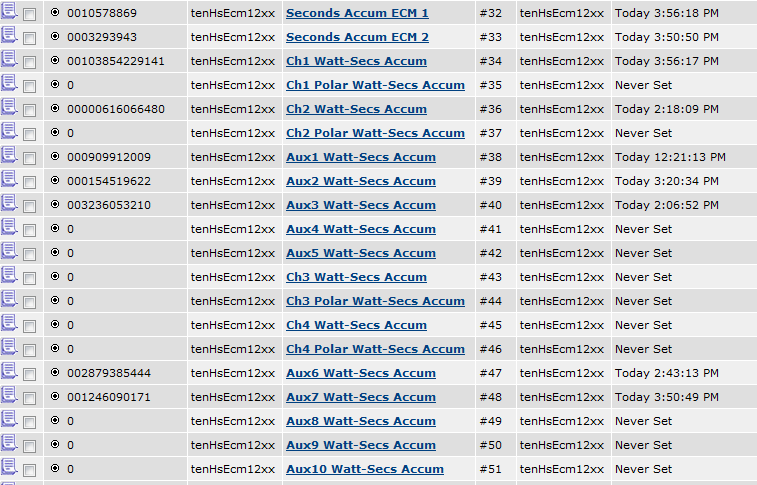Click the notes icon beside Aux1 Watt-Secs Accum
This screenshot has height=485, width=757.
(9, 157)
